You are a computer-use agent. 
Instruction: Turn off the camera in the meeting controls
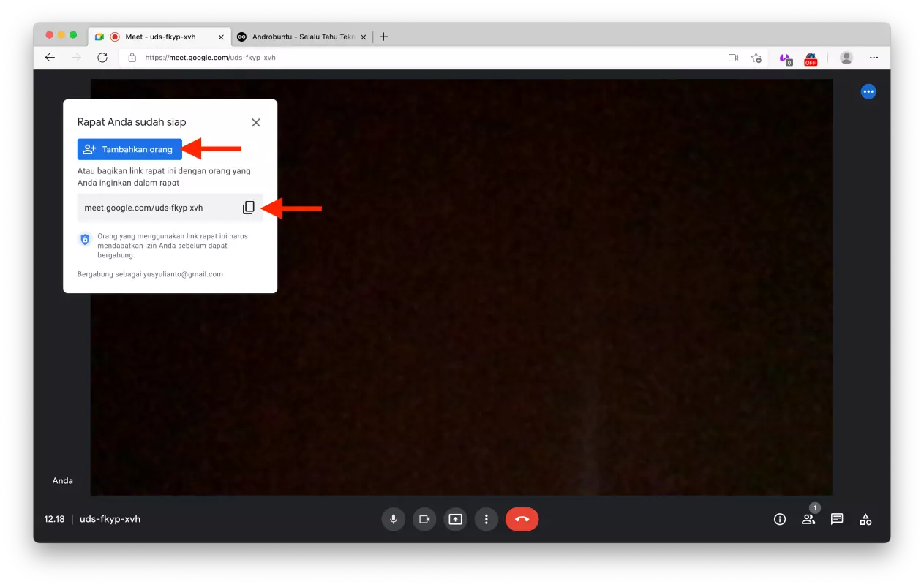(x=424, y=519)
